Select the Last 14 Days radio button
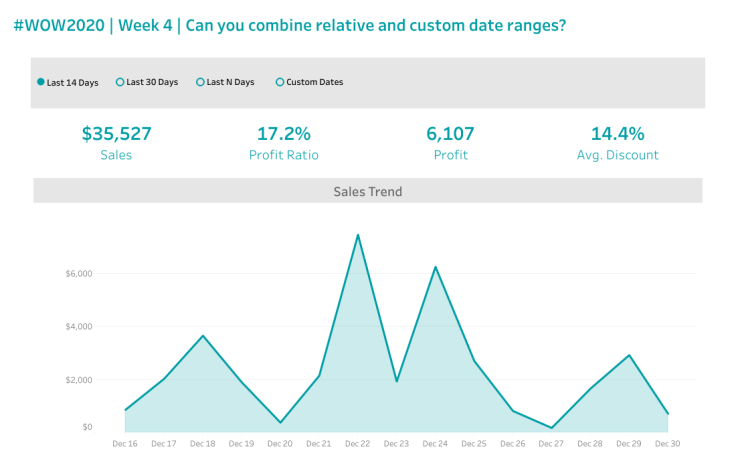736x454 pixels. tap(41, 82)
